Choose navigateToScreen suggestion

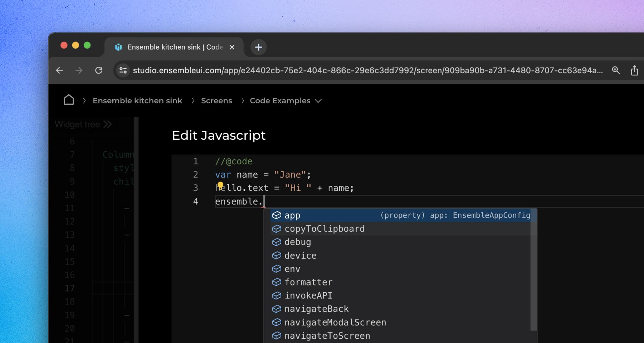click(x=401, y=336)
